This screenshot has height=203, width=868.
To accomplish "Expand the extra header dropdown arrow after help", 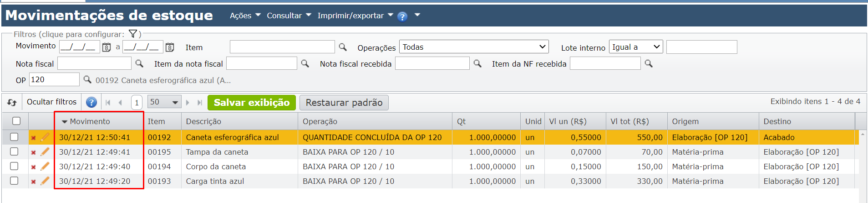I will pyautogui.click(x=417, y=15).
